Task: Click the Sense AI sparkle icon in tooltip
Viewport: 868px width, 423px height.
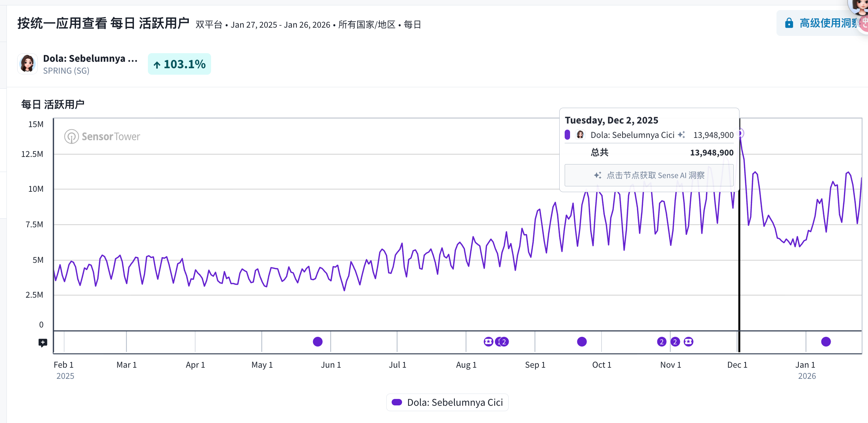Action: pyautogui.click(x=681, y=135)
